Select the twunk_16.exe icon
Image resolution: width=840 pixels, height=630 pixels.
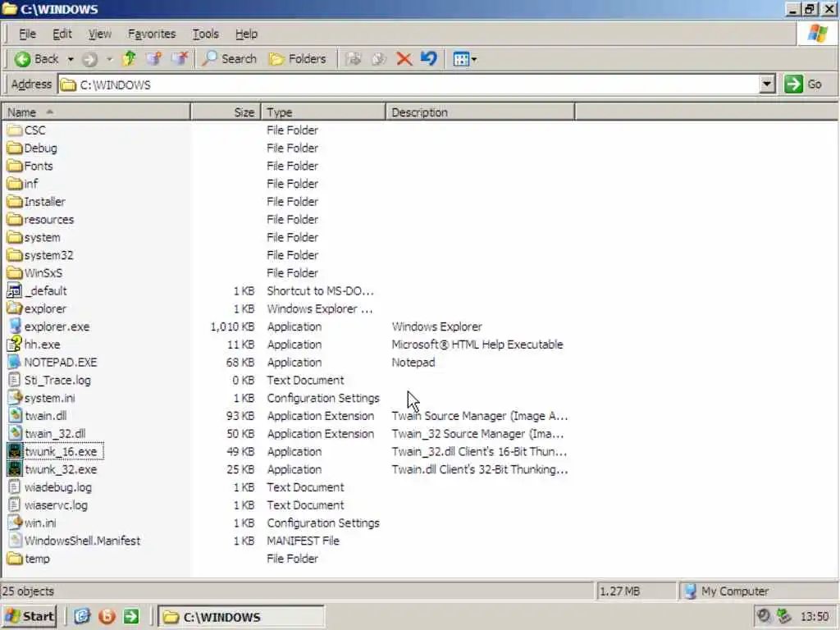[15, 451]
